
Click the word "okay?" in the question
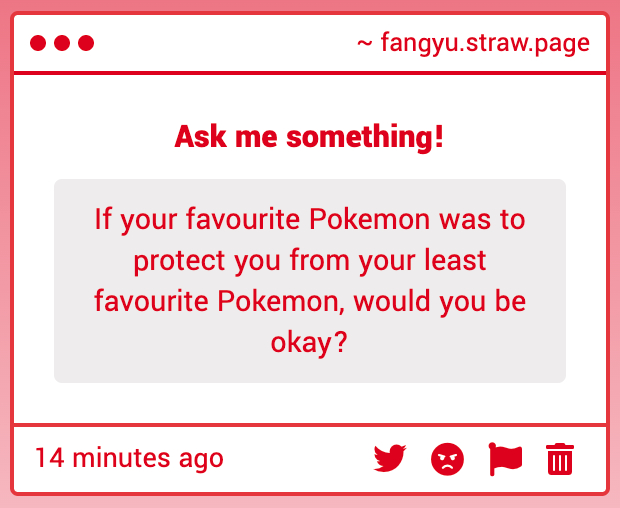pos(309,343)
